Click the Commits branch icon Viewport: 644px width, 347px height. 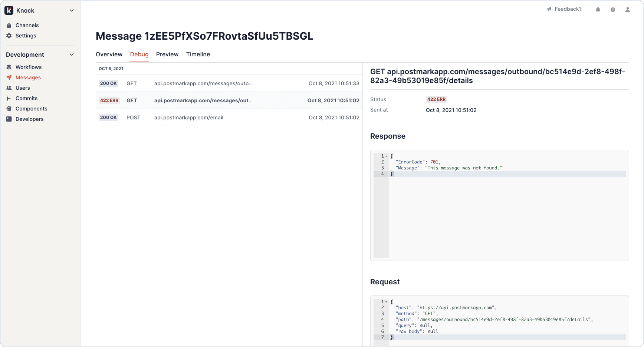pyautogui.click(x=9, y=98)
